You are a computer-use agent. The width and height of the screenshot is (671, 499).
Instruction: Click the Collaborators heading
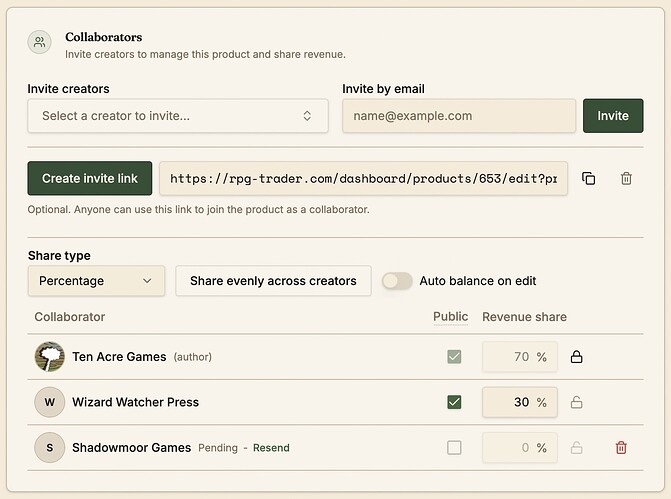point(104,37)
